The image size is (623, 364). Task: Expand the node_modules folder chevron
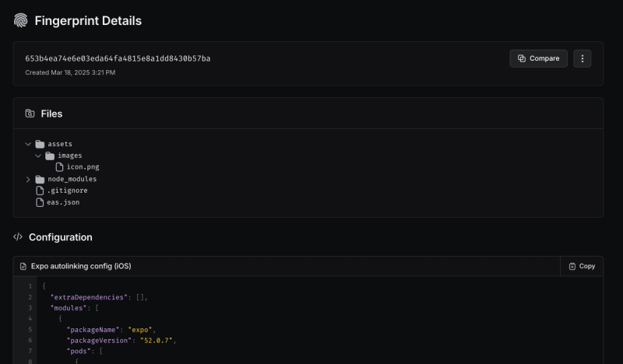[x=28, y=179]
